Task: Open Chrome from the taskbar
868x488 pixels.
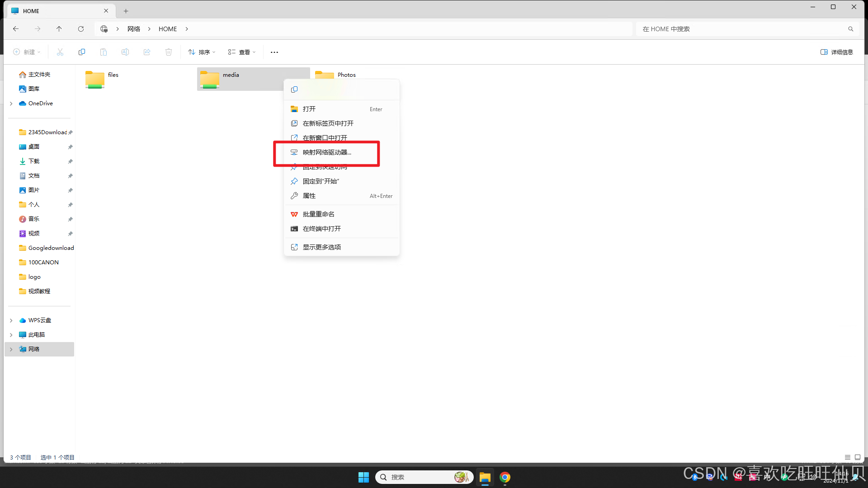Action: click(505, 477)
